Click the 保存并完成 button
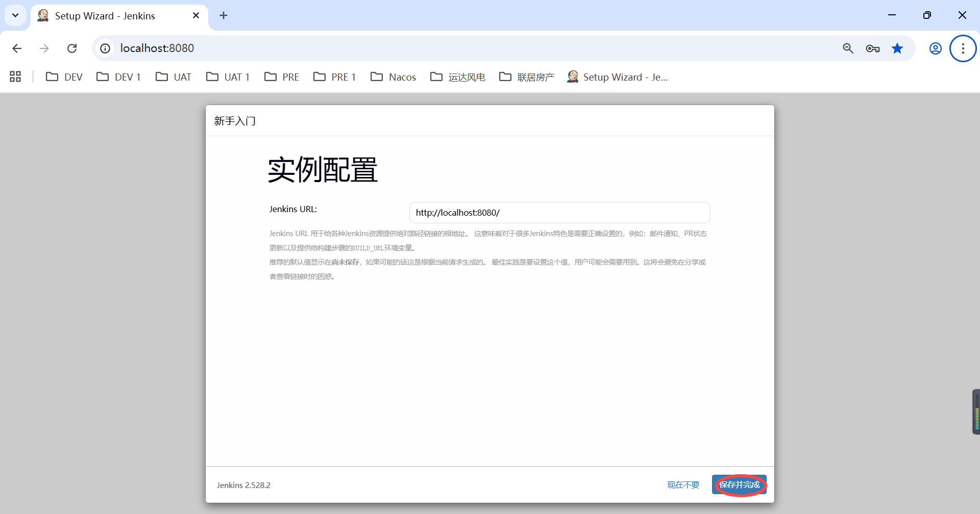Viewport: 980px width, 514px height. click(x=739, y=484)
